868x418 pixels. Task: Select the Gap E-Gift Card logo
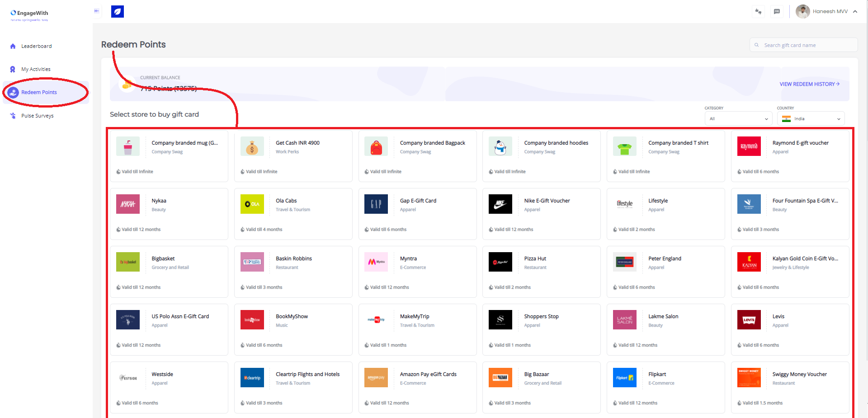click(x=376, y=204)
